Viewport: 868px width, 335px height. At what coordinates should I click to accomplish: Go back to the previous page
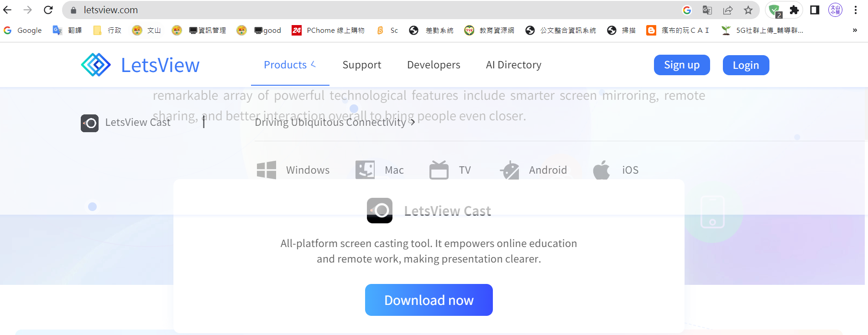point(8,10)
